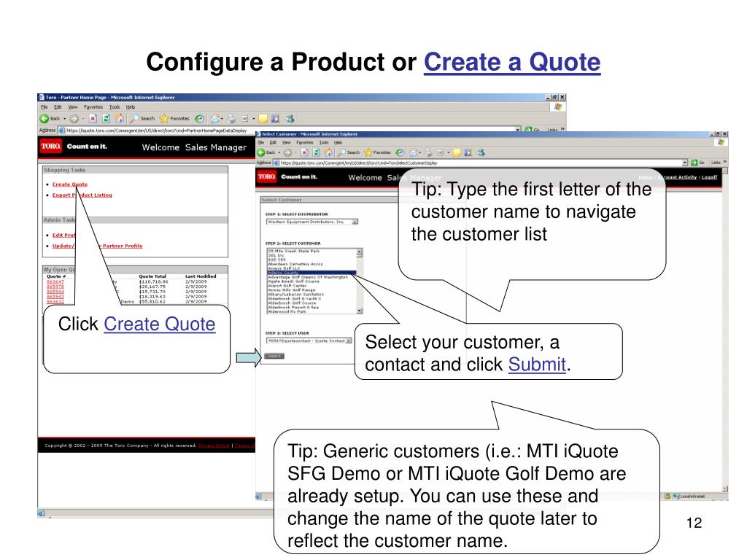The height and width of the screenshot is (560, 747).
Task: Open Step 1 Select Distributor dropdown
Action: point(311,222)
